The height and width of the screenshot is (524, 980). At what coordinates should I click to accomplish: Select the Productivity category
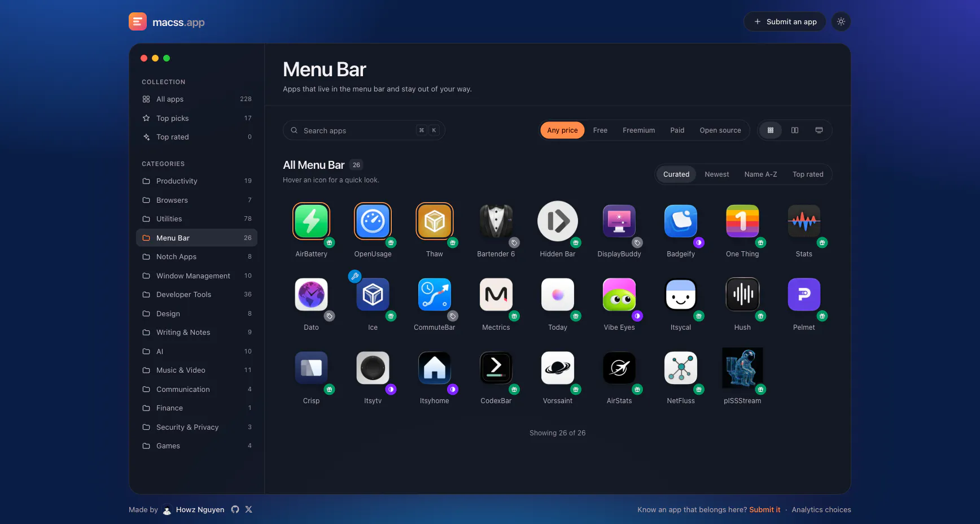click(x=196, y=181)
